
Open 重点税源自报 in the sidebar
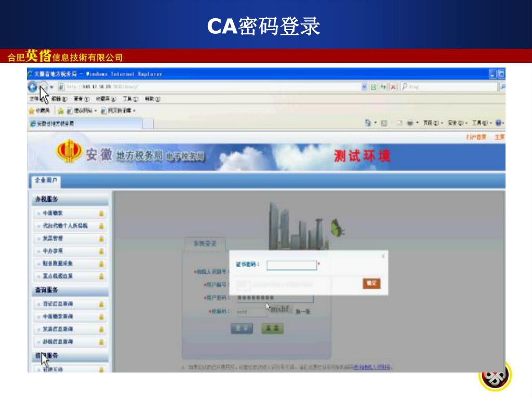pyautogui.click(x=58, y=276)
